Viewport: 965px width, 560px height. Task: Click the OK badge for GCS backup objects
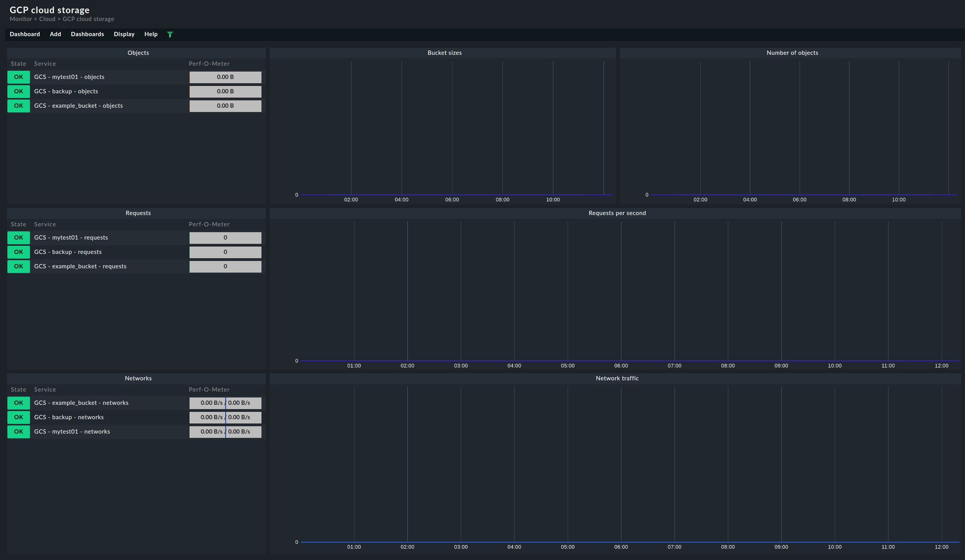[18, 91]
